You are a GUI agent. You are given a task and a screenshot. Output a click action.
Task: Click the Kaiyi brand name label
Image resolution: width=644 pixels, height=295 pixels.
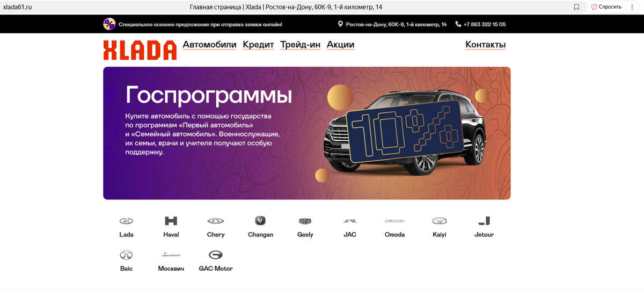pos(440,235)
